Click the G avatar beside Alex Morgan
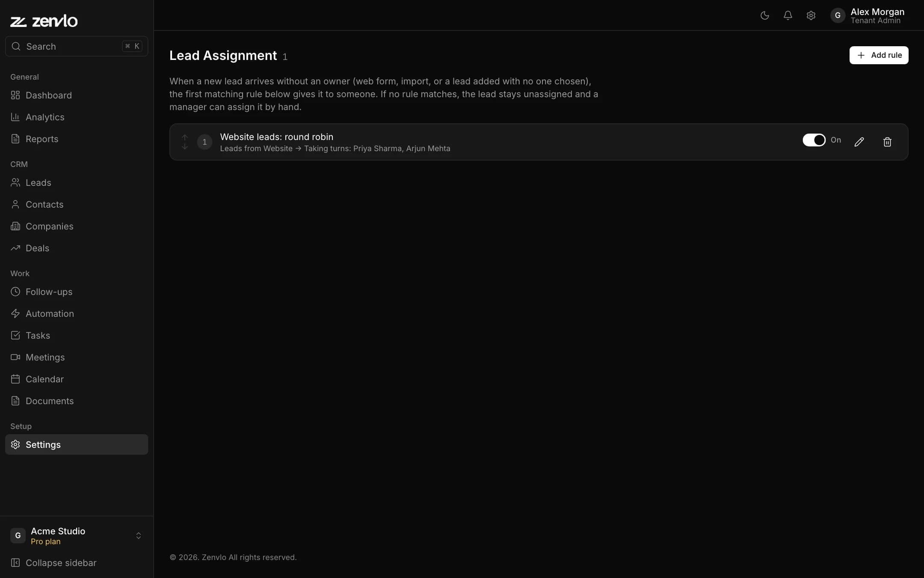 pos(838,15)
